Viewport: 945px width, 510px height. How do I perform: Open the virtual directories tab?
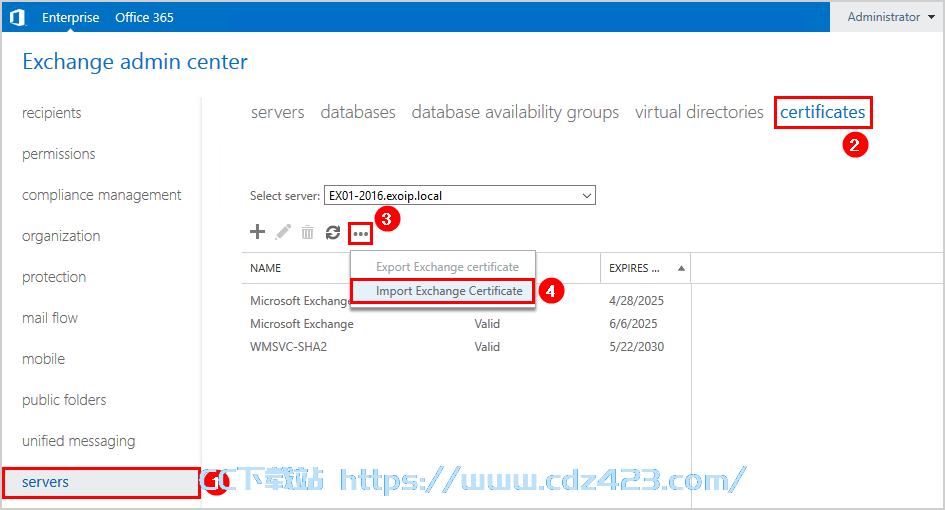point(699,112)
